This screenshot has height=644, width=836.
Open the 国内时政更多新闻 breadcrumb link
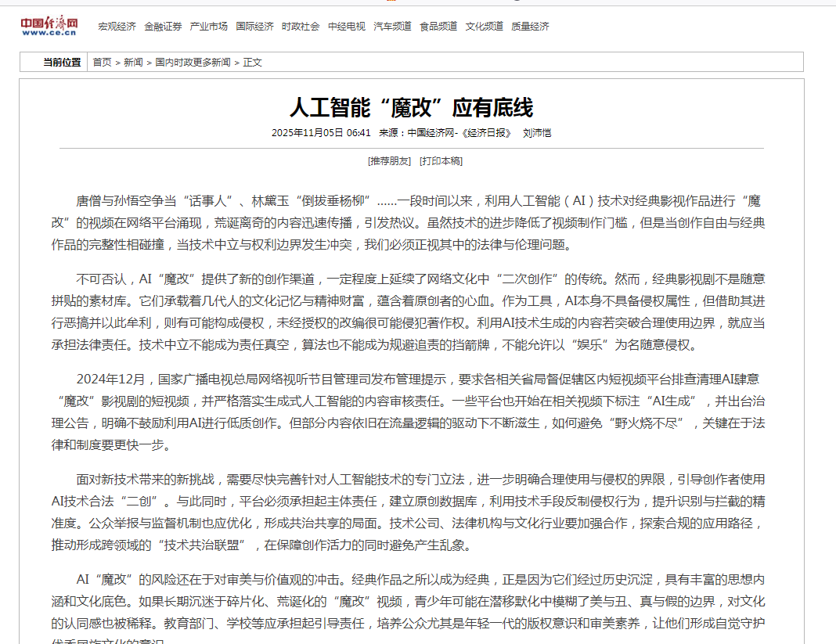point(193,63)
